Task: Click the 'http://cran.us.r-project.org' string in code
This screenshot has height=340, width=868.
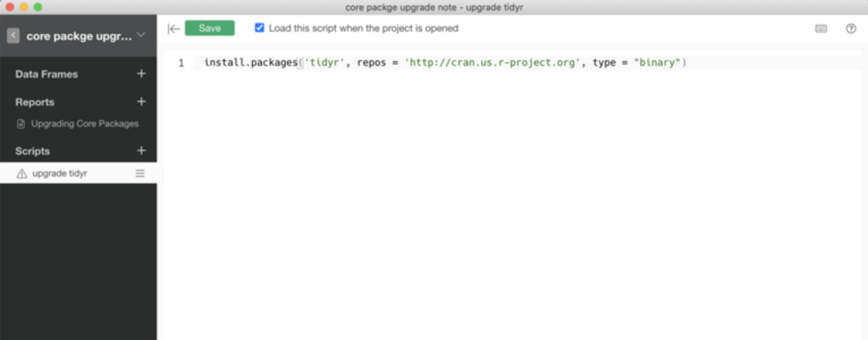Action: click(x=493, y=63)
